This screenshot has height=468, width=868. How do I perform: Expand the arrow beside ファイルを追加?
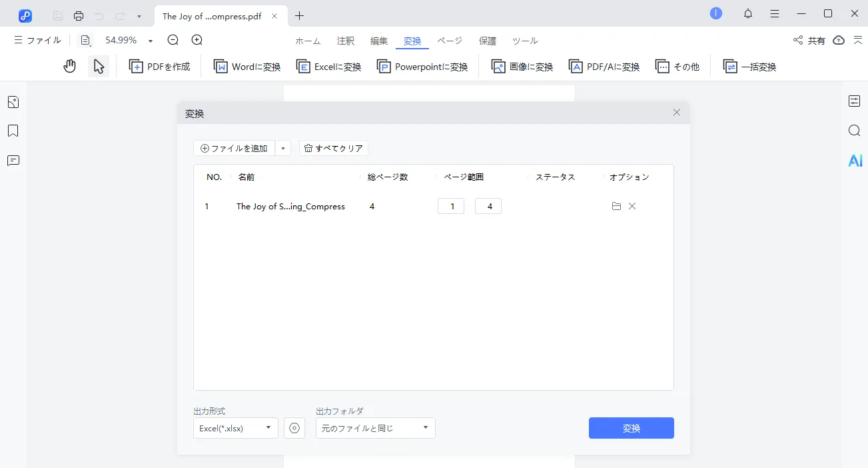[x=283, y=148]
